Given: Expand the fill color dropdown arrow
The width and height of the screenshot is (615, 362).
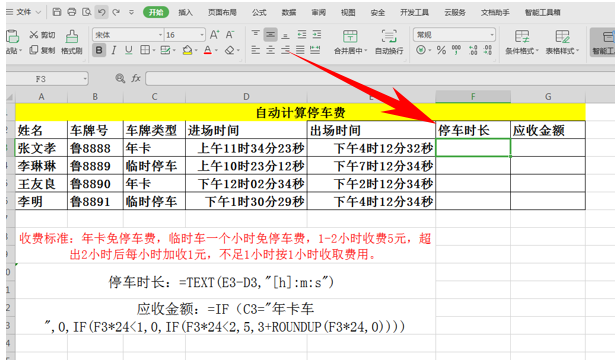Looking at the screenshot, I should click(195, 51).
